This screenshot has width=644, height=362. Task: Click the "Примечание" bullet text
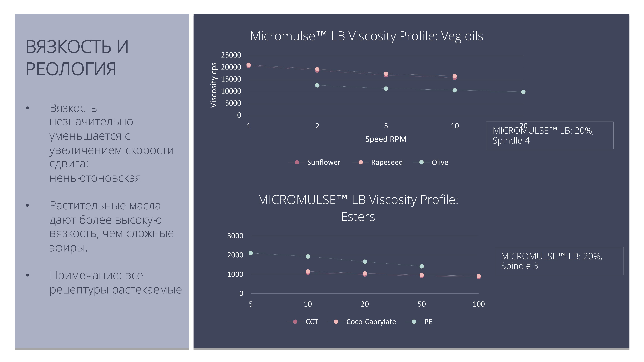(x=115, y=282)
